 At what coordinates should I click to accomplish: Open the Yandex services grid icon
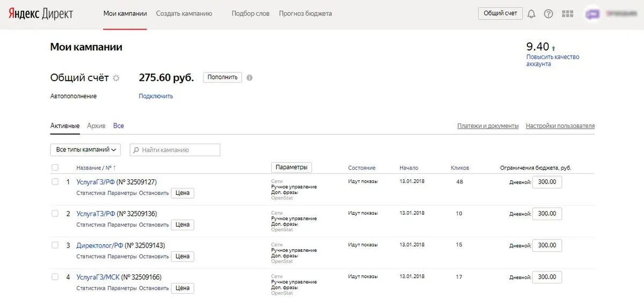[x=567, y=14]
